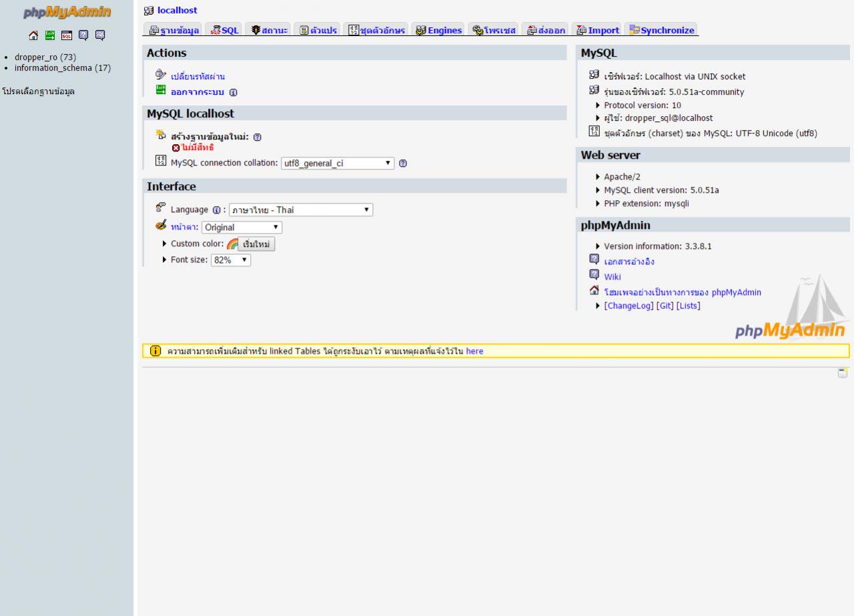This screenshot has width=854, height=616.
Task: Click the text PHP extension: mysqli
Action: coord(647,204)
